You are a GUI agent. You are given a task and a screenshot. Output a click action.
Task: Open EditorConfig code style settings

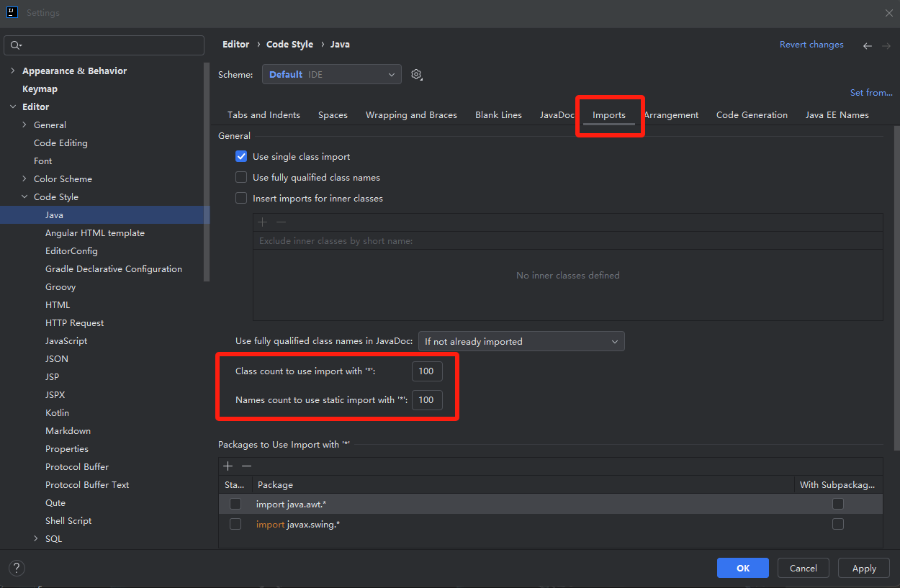pos(71,250)
